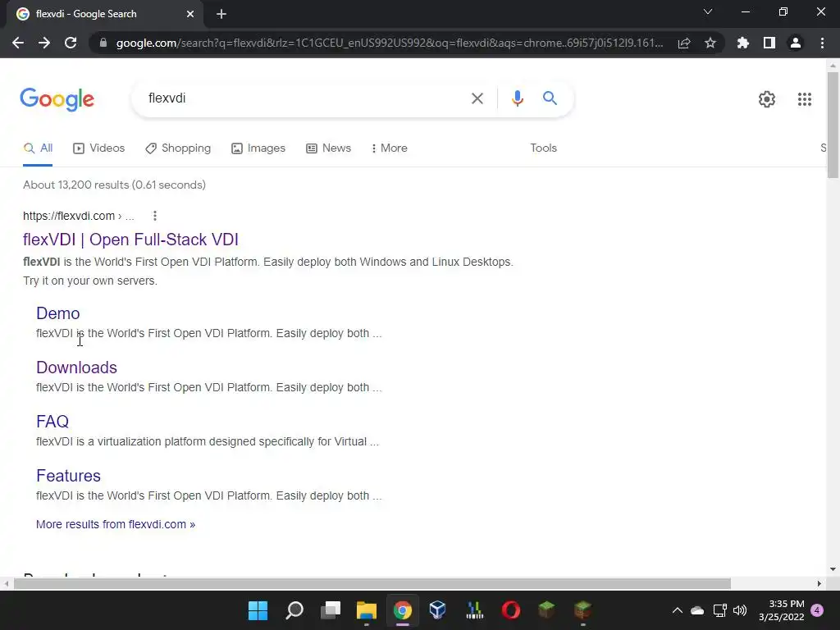Click the scroll down arrow
Viewport: 840px width, 630px height.
833,569
